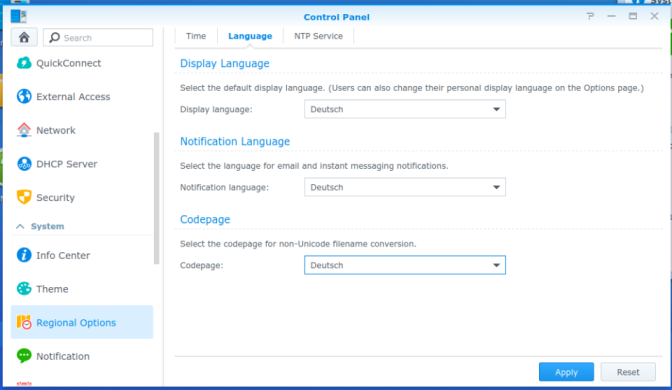Click the search magnifier icon
The image size is (672, 390).
[x=54, y=38]
